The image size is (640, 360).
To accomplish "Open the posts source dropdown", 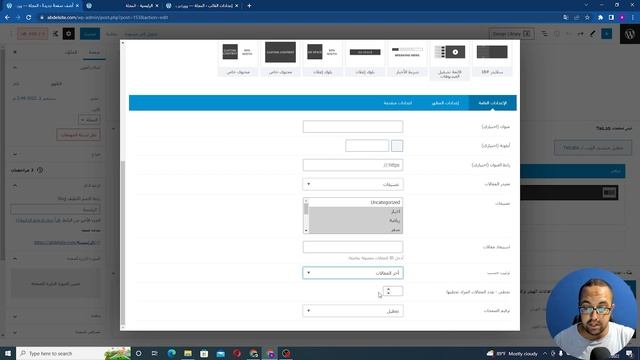I will (353, 184).
